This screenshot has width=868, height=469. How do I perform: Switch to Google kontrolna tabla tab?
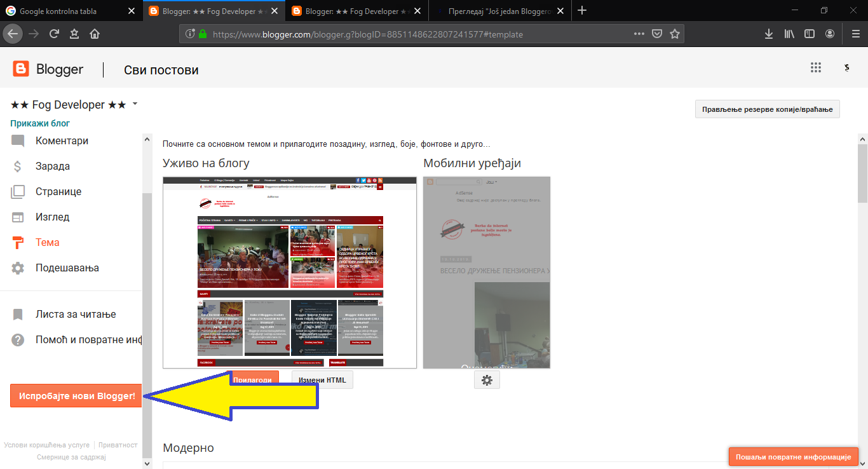click(71, 11)
